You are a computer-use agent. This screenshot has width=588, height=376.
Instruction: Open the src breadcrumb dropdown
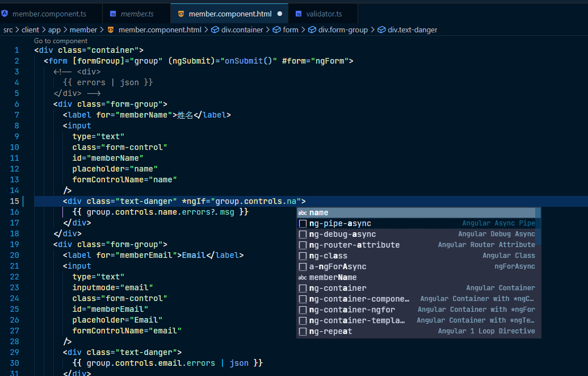(x=7, y=30)
